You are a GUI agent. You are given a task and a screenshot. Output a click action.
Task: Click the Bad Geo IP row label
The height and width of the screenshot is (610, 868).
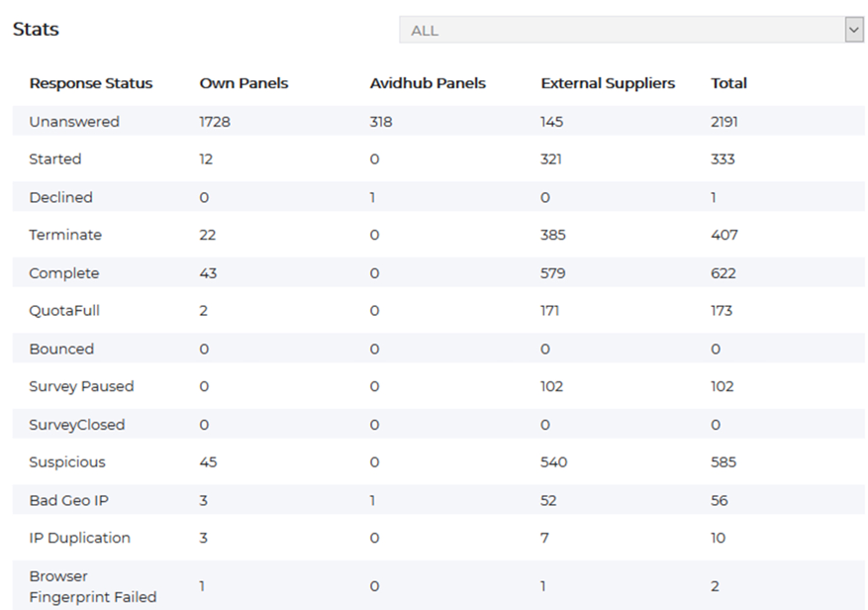pos(68,500)
